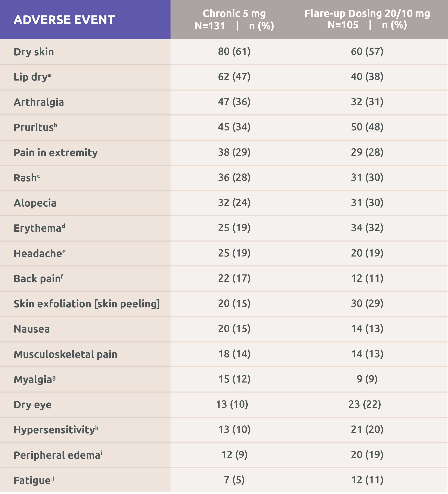This screenshot has width=448, height=494.
Task: Select the Dry skin row label
Action: coord(34,52)
